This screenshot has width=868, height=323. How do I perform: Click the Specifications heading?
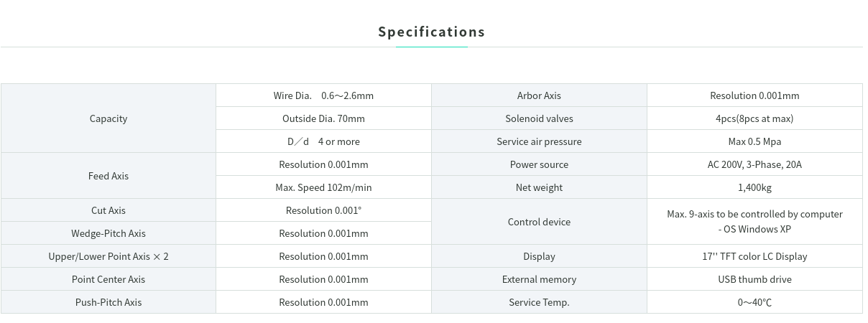[431, 32]
